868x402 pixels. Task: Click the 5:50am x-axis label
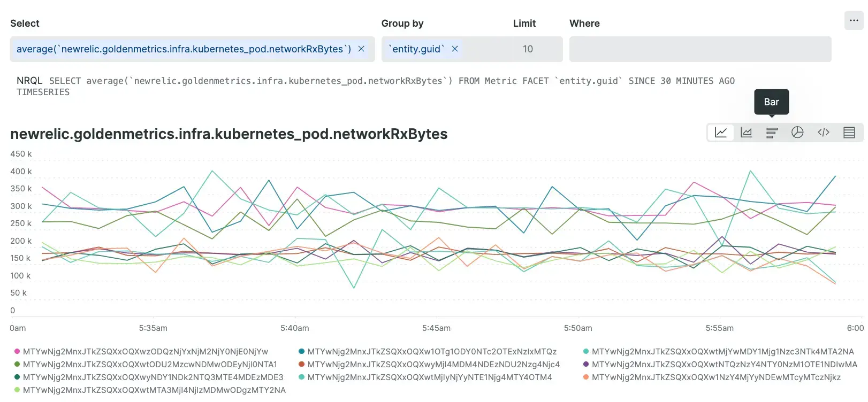click(x=578, y=328)
